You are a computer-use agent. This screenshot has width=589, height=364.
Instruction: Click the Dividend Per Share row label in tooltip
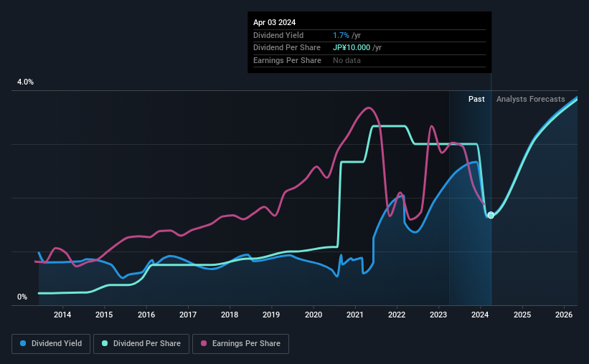coord(287,48)
